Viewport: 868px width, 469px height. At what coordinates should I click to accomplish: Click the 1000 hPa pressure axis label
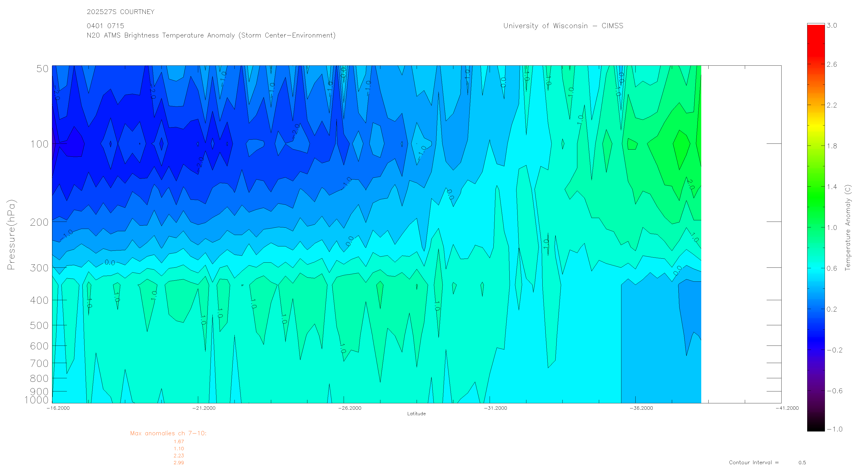click(36, 400)
